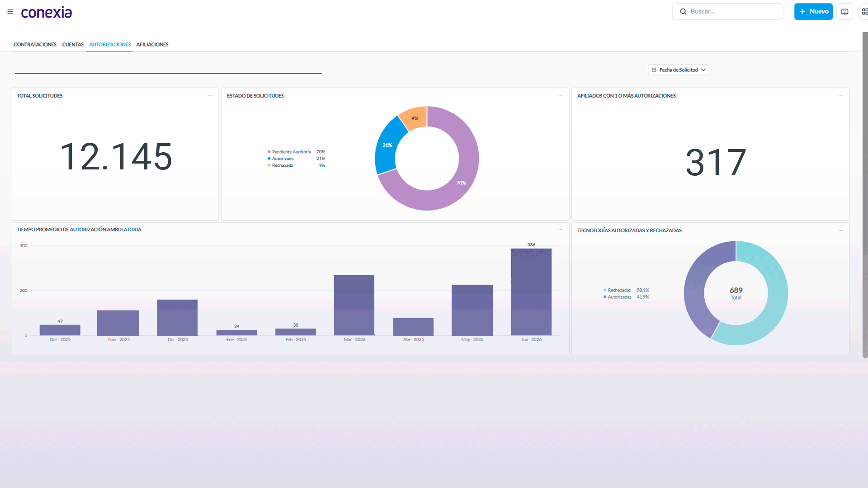Toggle the Autorizado legend entry
Screen dimensions: 868x488
[281, 159]
